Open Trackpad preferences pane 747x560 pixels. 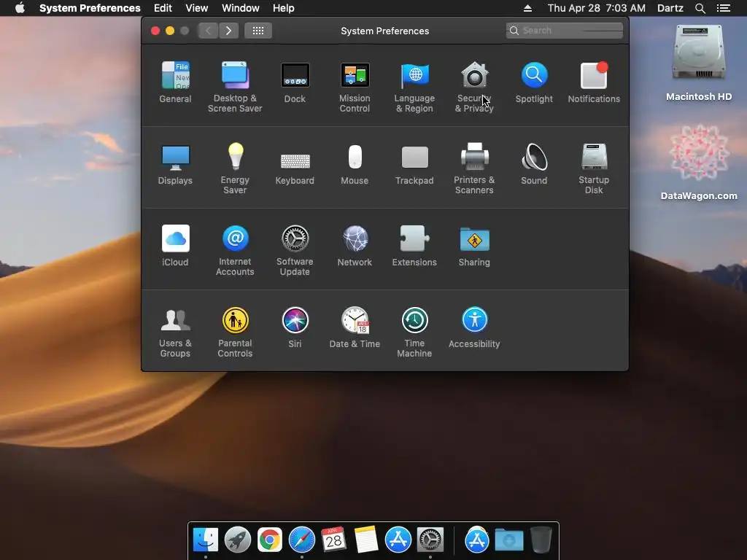coord(414,164)
